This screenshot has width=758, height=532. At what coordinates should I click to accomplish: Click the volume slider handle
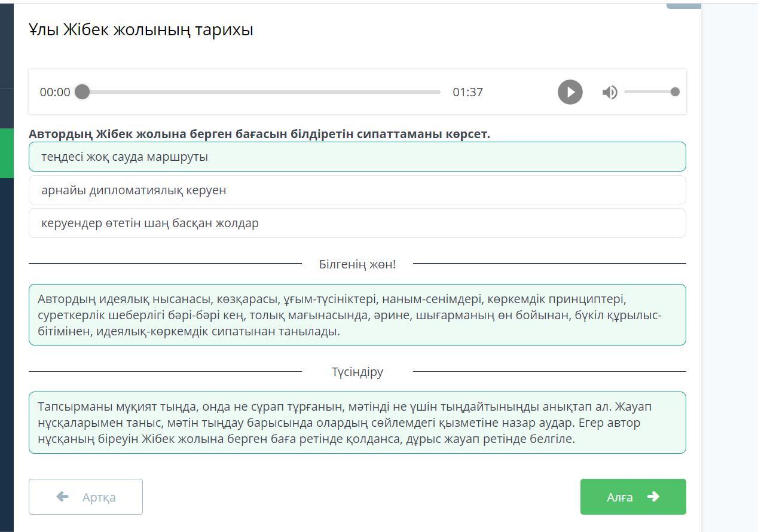pyautogui.click(x=675, y=91)
